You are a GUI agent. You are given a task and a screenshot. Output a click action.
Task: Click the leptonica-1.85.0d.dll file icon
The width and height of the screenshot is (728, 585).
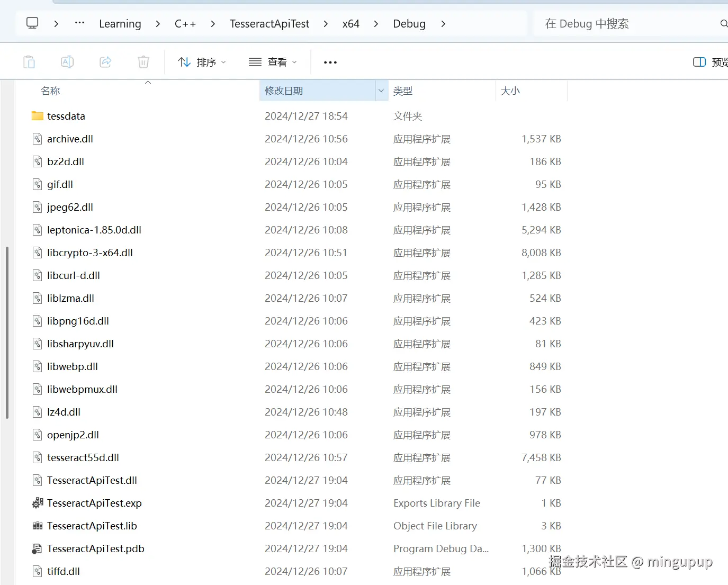[x=37, y=230]
